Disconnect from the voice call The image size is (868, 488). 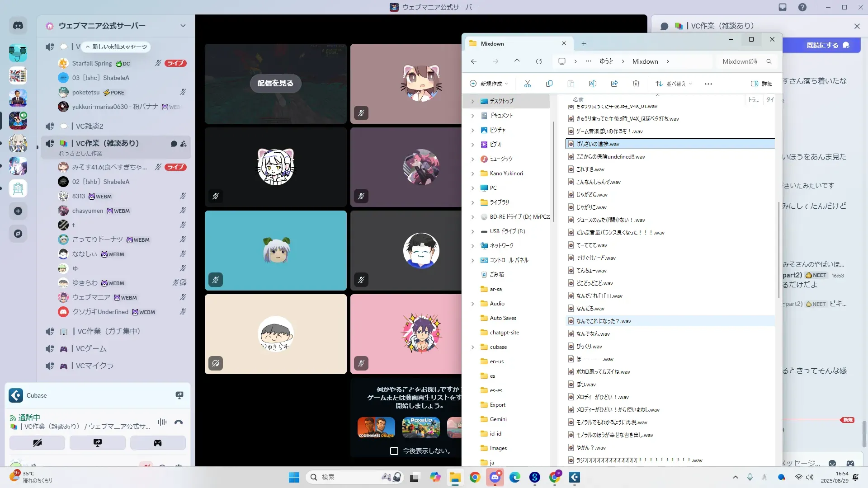click(x=179, y=422)
